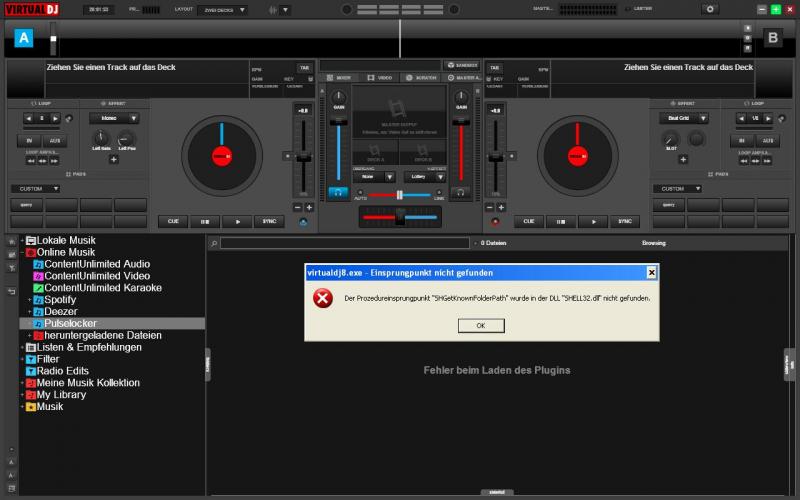
Task: Open left deck effect dropdown
Action: 114,118
